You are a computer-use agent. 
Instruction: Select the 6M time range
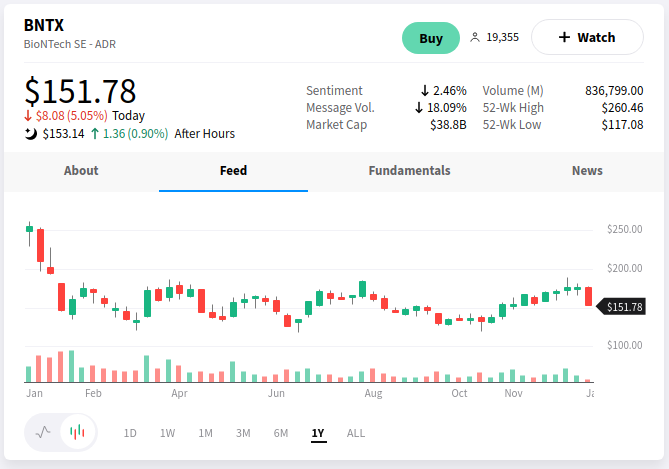[x=281, y=433]
